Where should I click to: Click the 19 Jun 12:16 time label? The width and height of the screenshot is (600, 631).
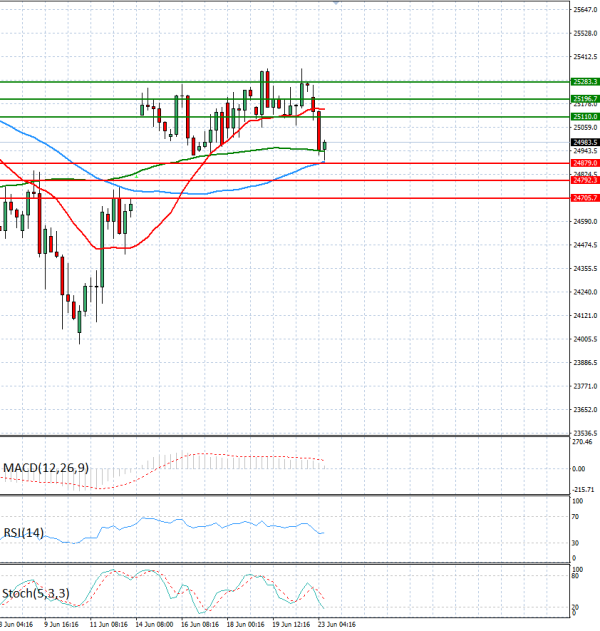[291, 624]
